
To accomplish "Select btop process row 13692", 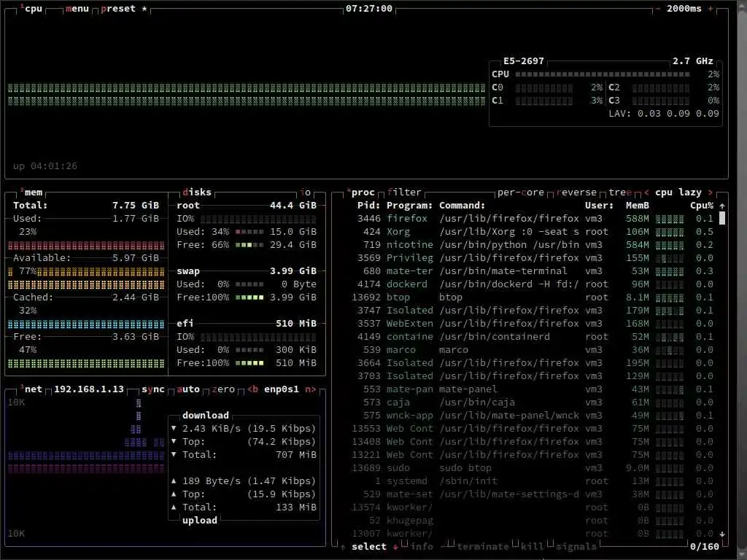I will tap(525, 297).
